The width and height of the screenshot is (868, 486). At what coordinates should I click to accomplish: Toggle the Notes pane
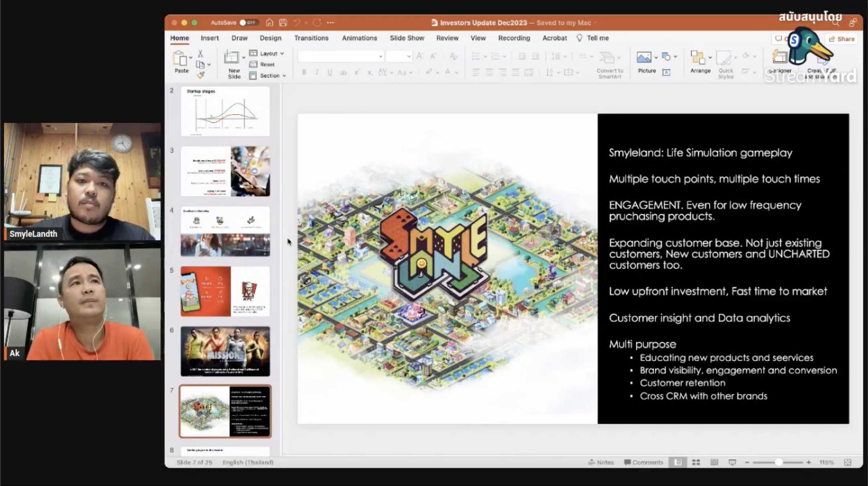601,462
